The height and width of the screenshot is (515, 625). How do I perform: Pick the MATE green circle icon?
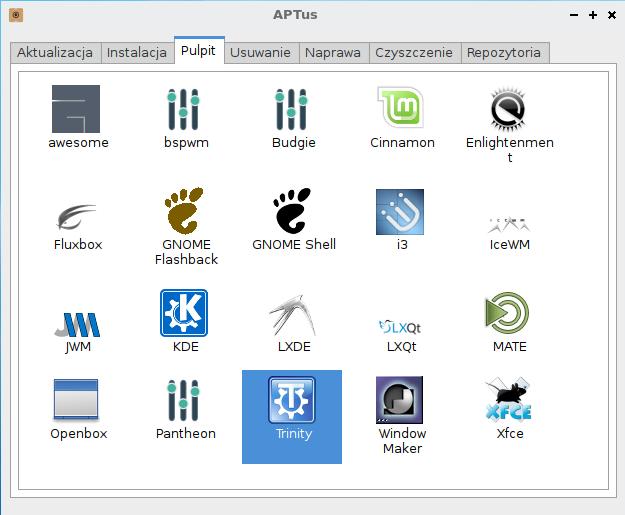[507, 313]
